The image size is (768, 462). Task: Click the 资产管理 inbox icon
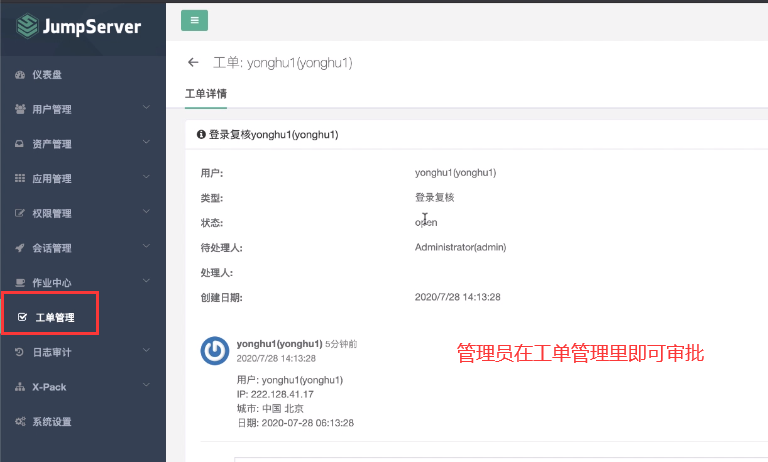20,144
